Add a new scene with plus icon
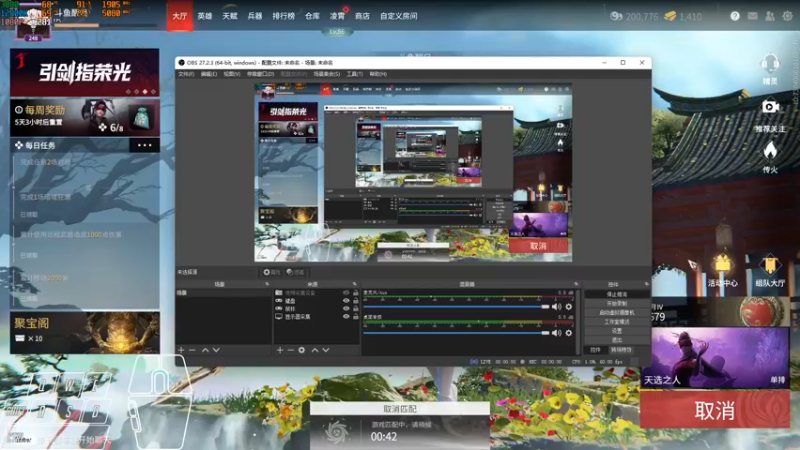The width and height of the screenshot is (800, 450). pyautogui.click(x=181, y=350)
